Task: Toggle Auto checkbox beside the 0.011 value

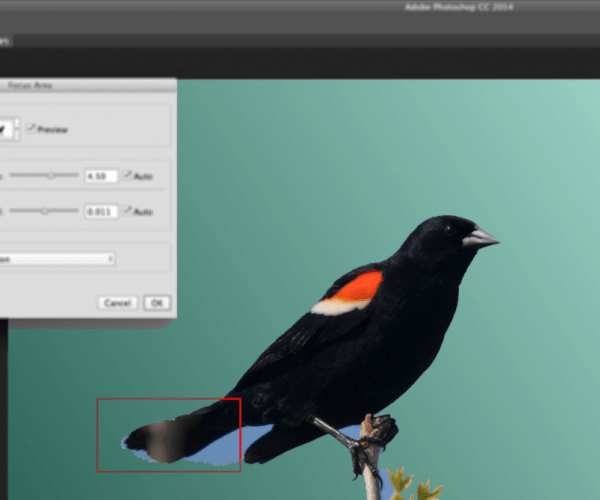Action: click(x=128, y=212)
